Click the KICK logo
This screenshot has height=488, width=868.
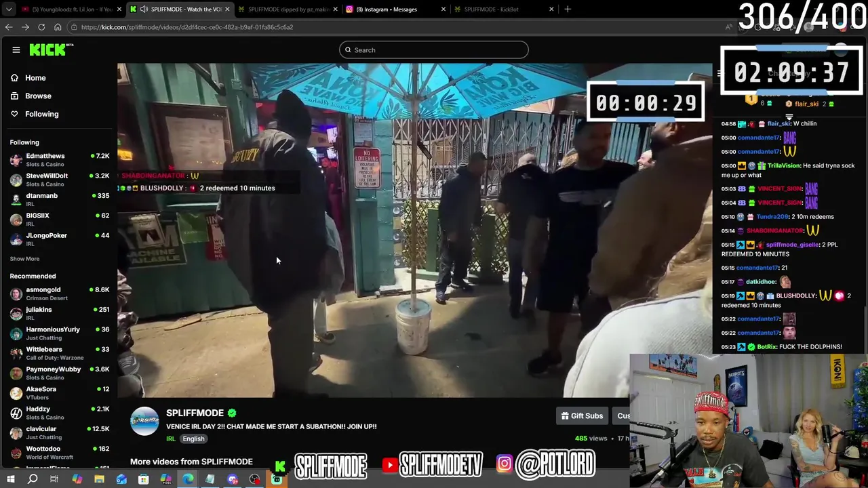51,49
